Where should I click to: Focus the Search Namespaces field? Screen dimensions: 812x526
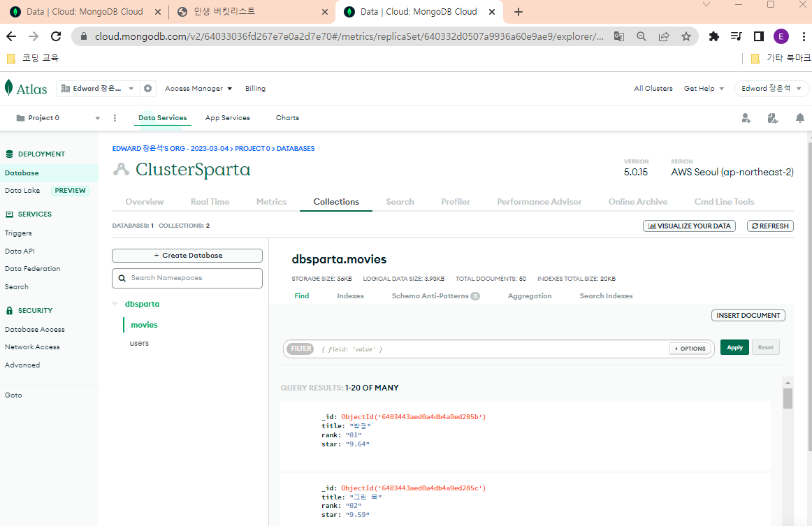pos(187,278)
